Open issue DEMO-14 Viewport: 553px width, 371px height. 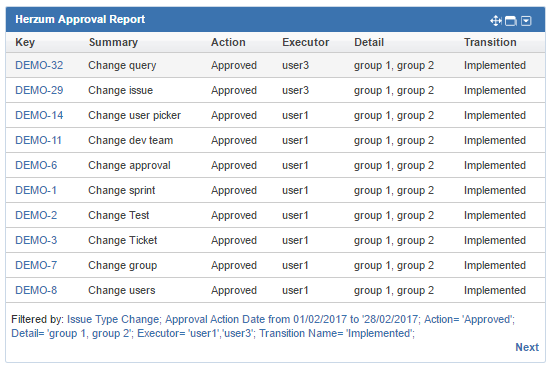point(39,115)
